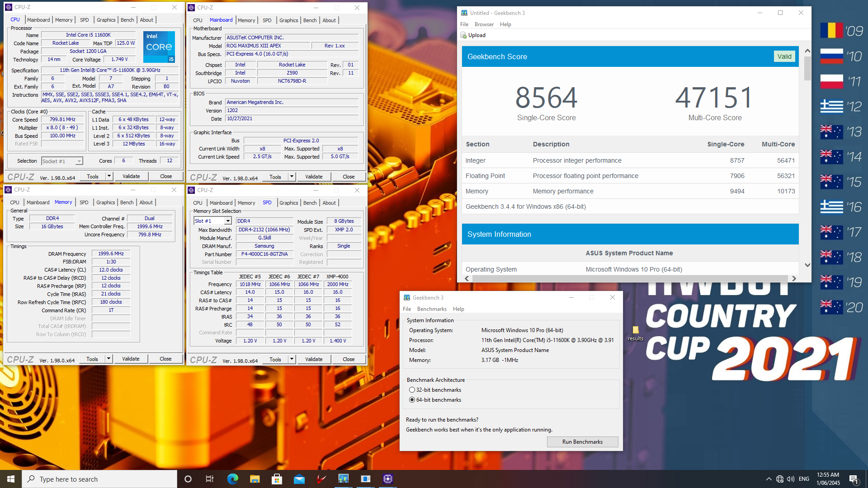Click scroll down arrow in Geekbench results
Viewport: 868px width, 488px height.
click(x=807, y=265)
